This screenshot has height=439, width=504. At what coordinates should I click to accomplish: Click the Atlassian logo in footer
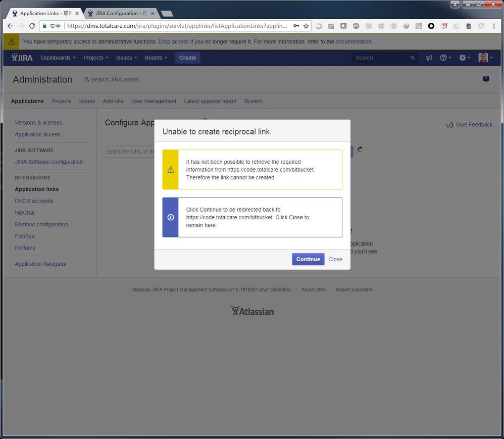click(x=252, y=311)
